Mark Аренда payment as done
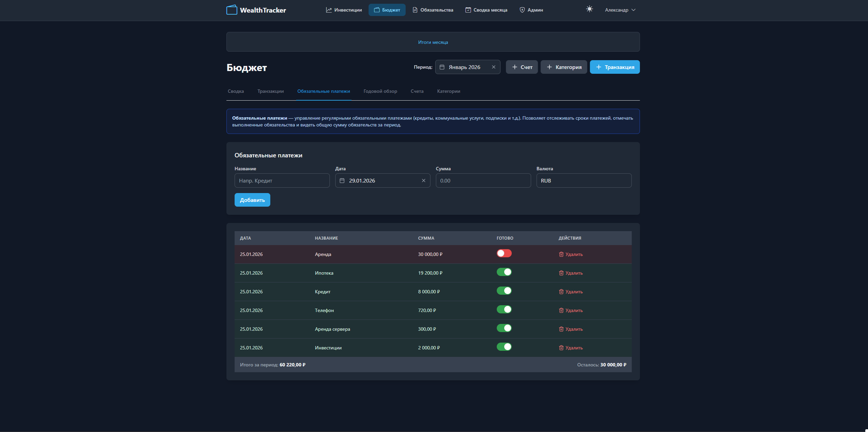868x432 pixels. click(x=504, y=254)
